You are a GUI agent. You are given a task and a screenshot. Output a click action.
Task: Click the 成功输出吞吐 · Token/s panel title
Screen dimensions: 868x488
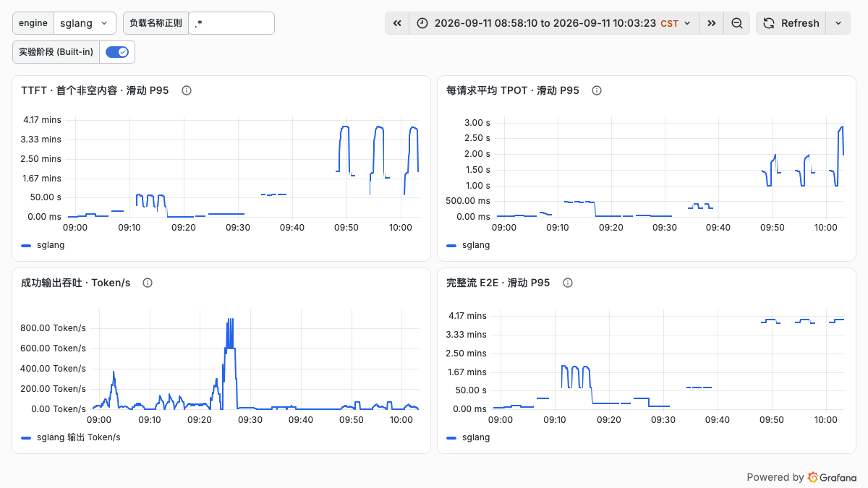[x=76, y=283]
